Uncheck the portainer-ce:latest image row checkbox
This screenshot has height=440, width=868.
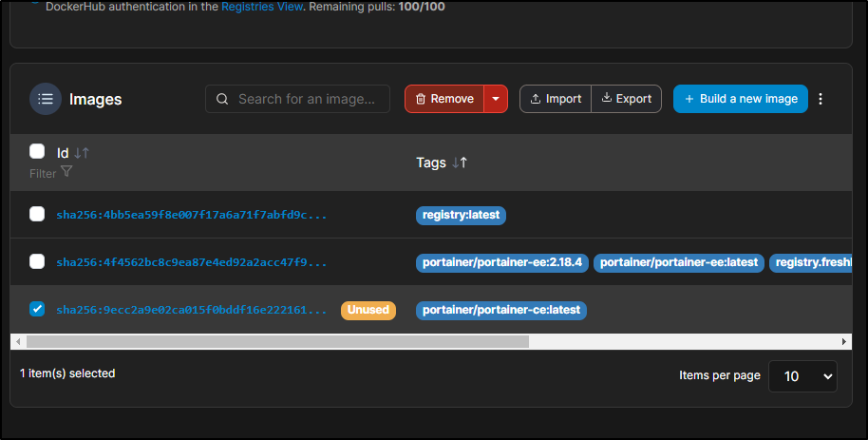[x=37, y=309]
